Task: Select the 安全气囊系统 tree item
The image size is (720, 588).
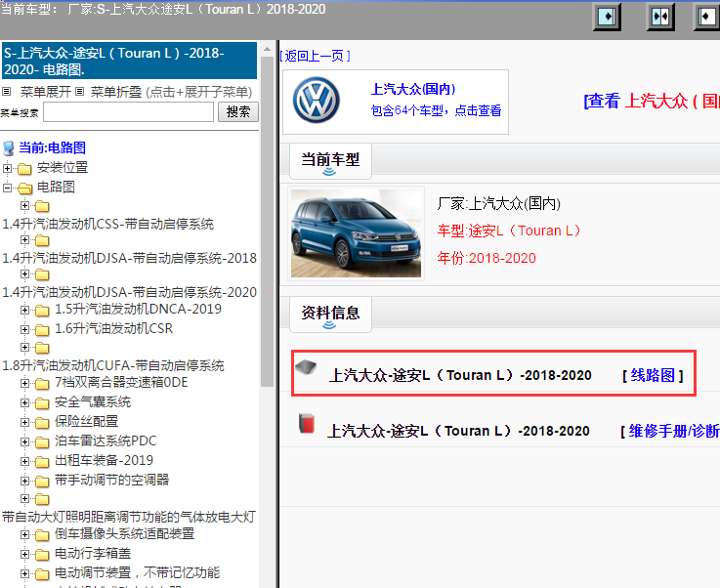Action: [x=93, y=402]
